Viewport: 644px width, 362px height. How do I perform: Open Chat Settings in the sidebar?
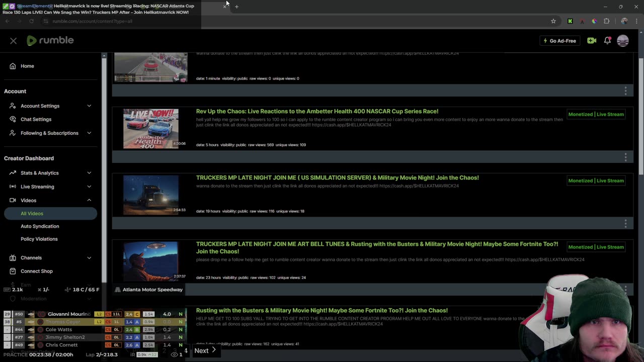pos(36,119)
